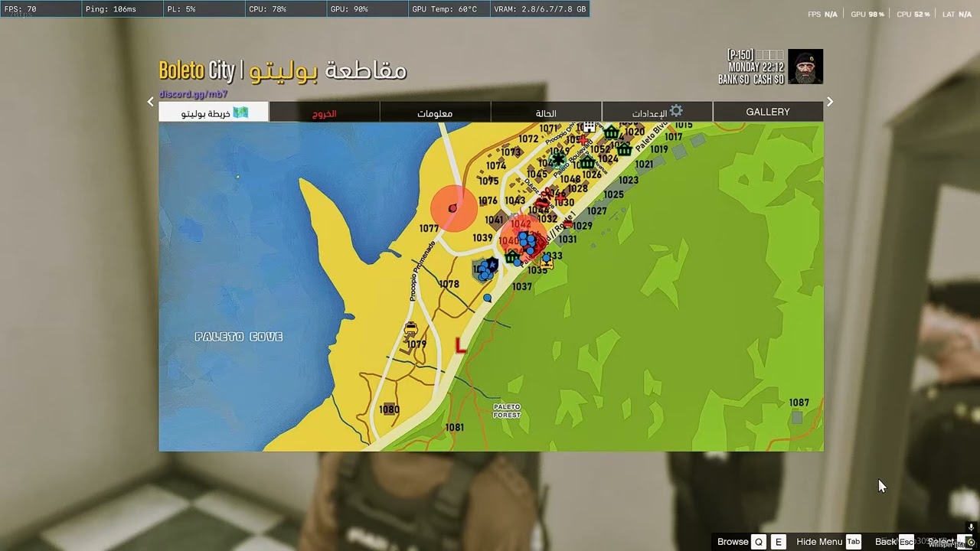
Task: Click the Procopio Promenade road label
Action: pos(422,271)
